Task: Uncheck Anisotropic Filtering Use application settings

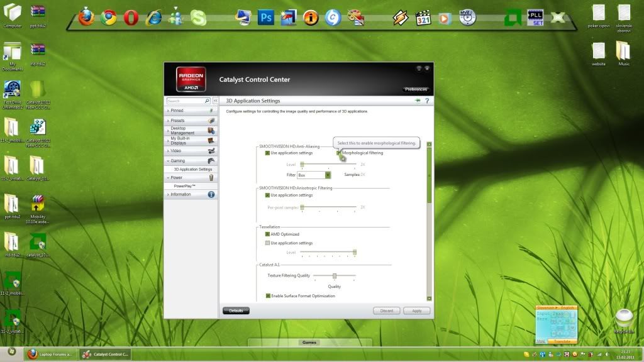Action: pyautogui.click(x=267, y=195)
